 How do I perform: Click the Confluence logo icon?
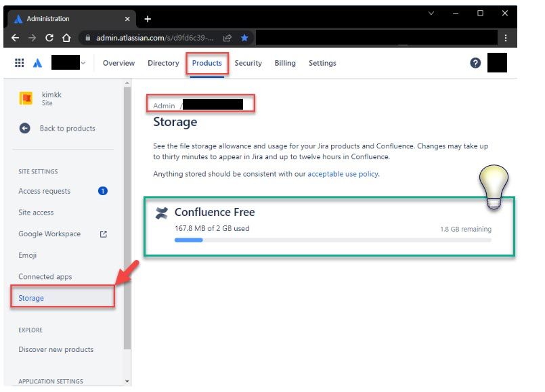click(x=162, y=213)
